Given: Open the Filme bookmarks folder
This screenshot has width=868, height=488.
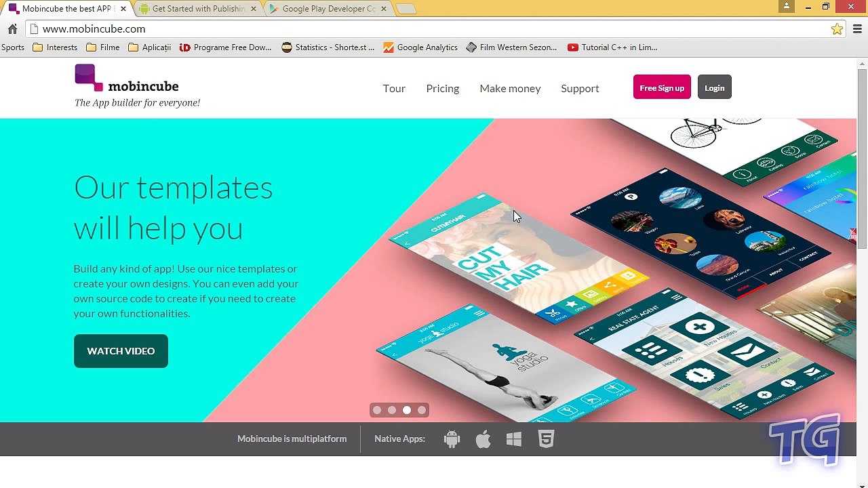Looking at the screenshot, I should [102, 47].
